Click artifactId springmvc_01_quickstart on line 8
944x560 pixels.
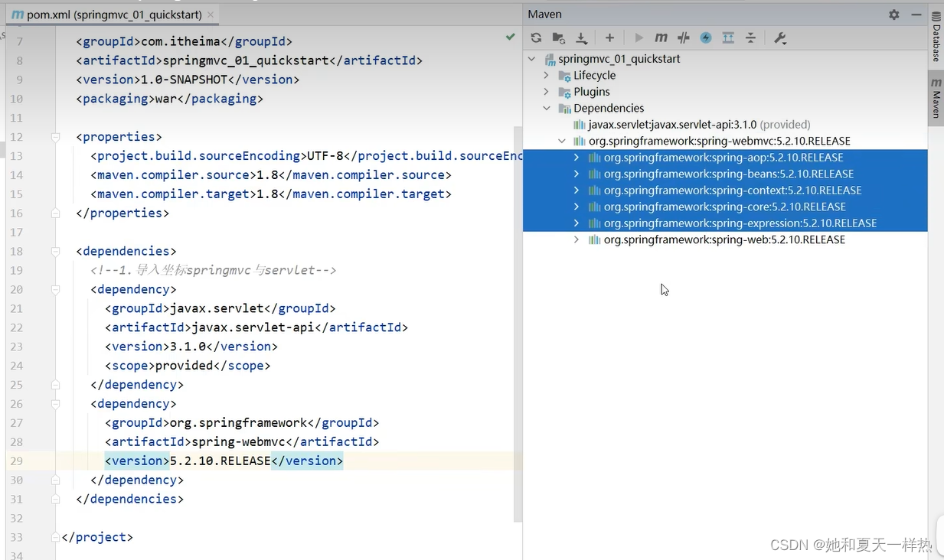247,60
